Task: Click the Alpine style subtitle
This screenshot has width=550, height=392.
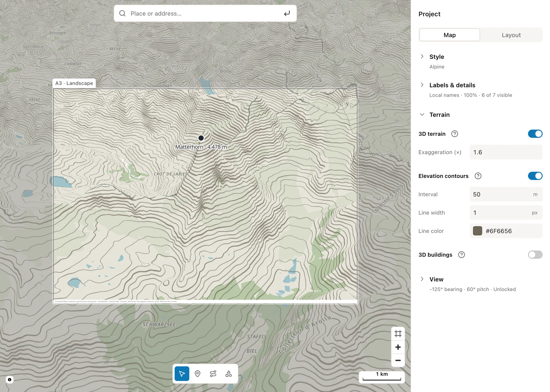Action: (x=437, y=67)
